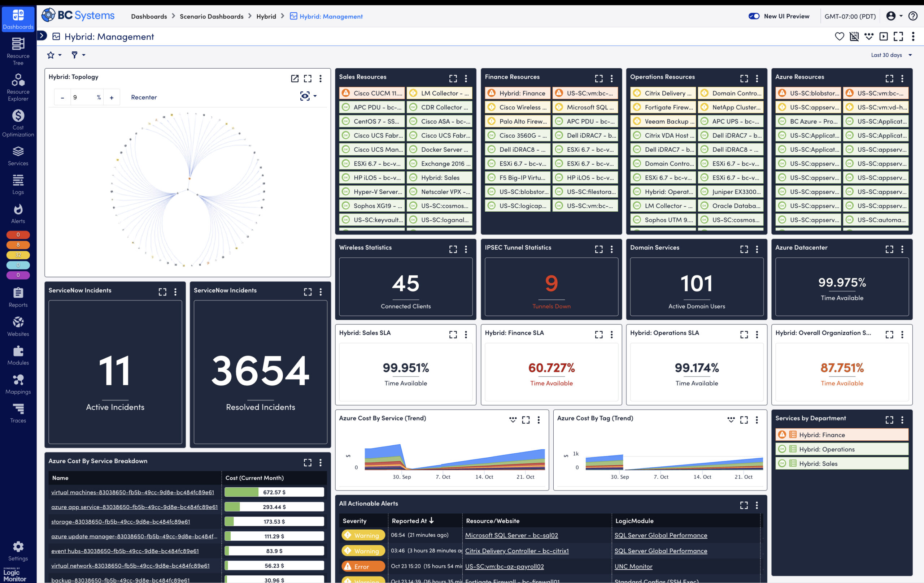This screenshot has height=583, width=924.
Task: Open Resource Explorer in sidebar
Action: coord(18,87)
